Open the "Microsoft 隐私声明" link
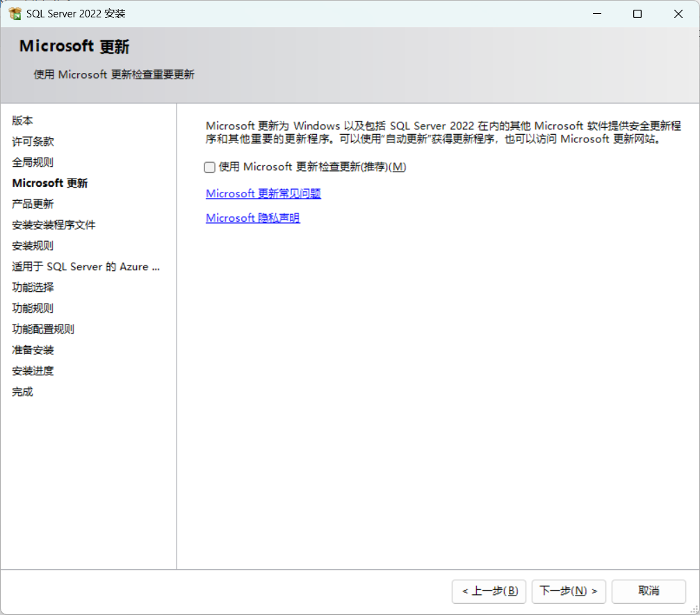Viewport: 700px width, 615px height. coord(252,218)
